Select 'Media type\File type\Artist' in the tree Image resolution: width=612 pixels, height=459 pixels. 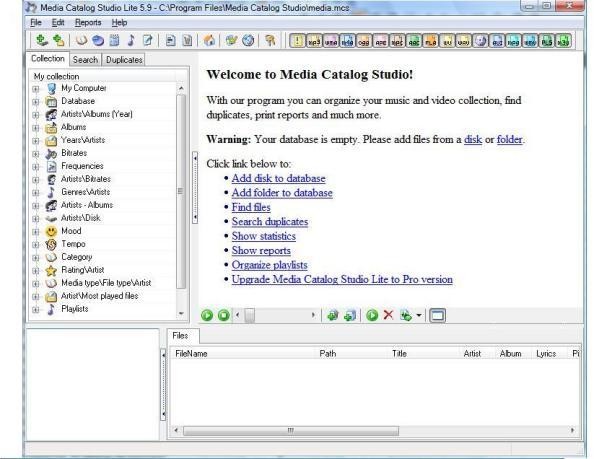106,283
